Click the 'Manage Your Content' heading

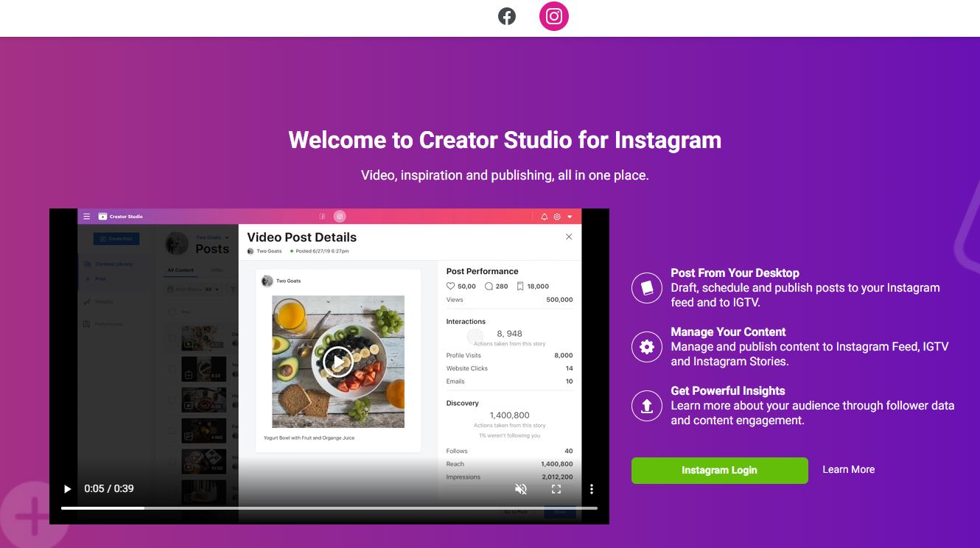(x=728, y=331)
